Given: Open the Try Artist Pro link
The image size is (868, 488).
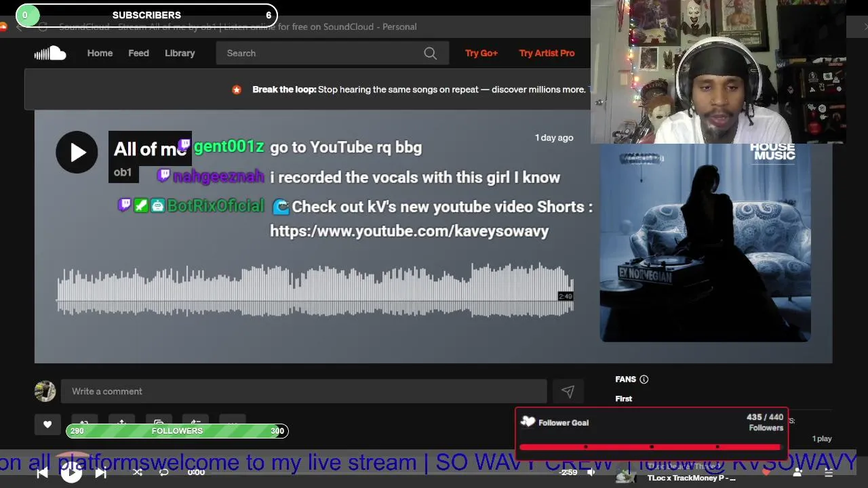Looking at the screenshot, I should click(547, 53).
